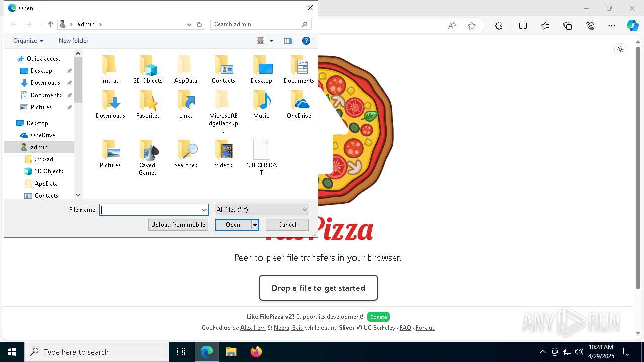
Task: Click the green Donate button
Action: pyautogui.click(x=378, y=317)
